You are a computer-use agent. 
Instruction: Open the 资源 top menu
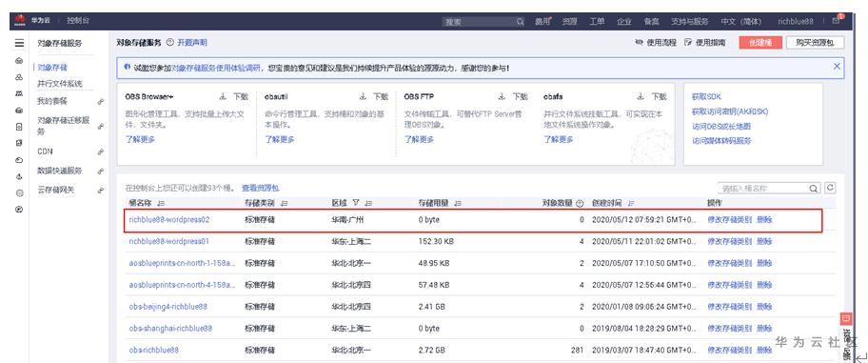(569, 22)
